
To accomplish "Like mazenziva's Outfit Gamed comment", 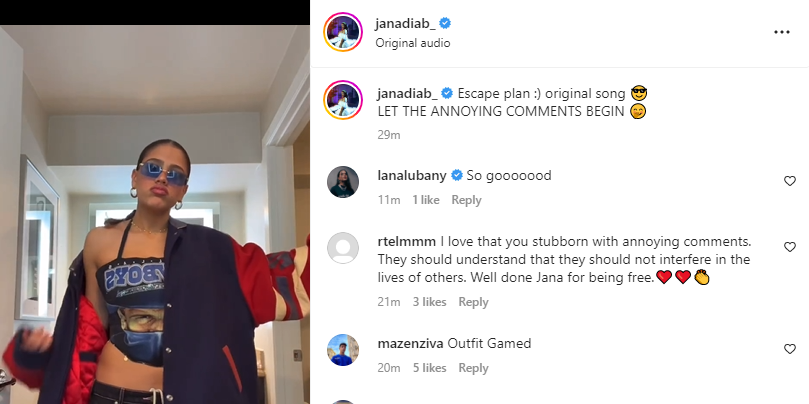I will (789, 349).
